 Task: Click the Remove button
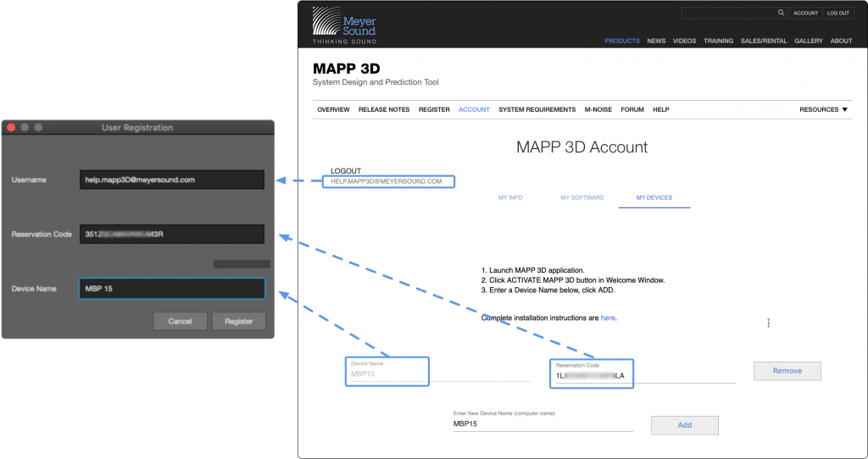pyautogui.click(x=787, y=371)
